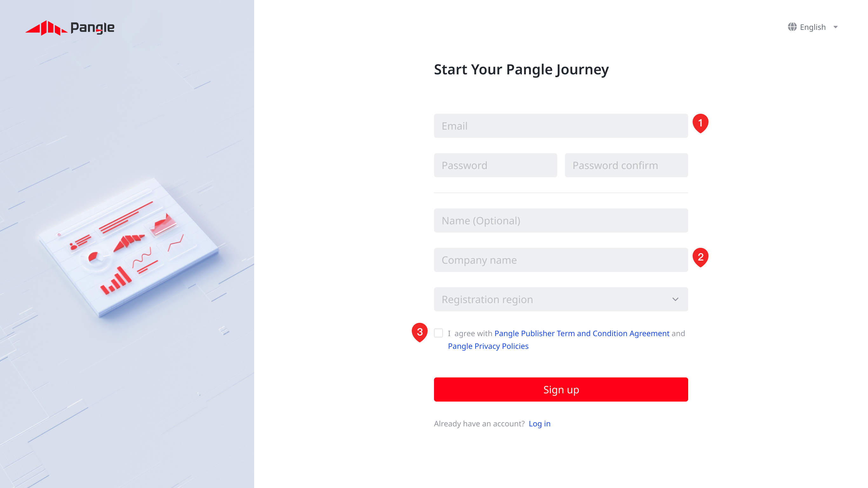Click the Registration region chevron arrow
The height and width of the screenshot is (488, 868).
[x=675, y=299]
